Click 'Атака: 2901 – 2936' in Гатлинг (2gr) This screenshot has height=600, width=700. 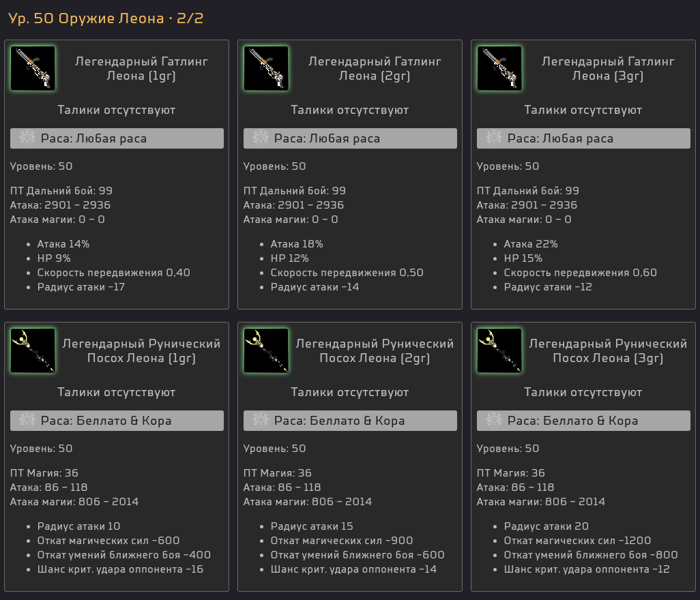293,205
